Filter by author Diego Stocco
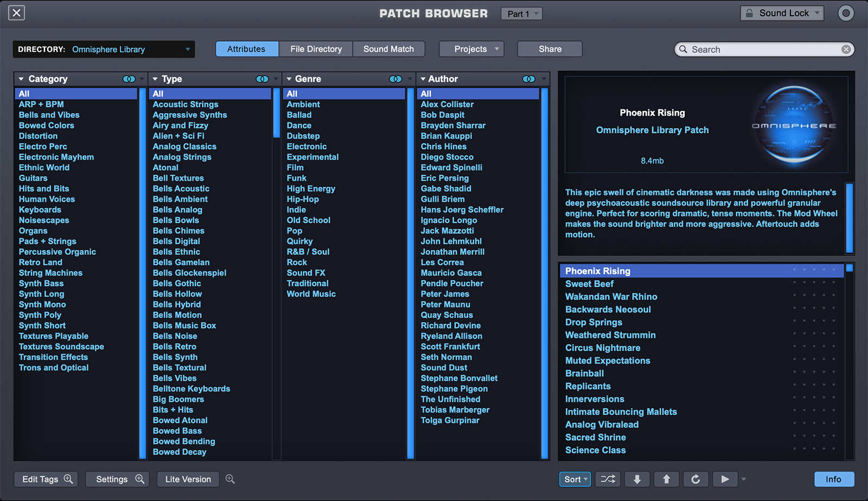868x501 pixels. (447, 157)
